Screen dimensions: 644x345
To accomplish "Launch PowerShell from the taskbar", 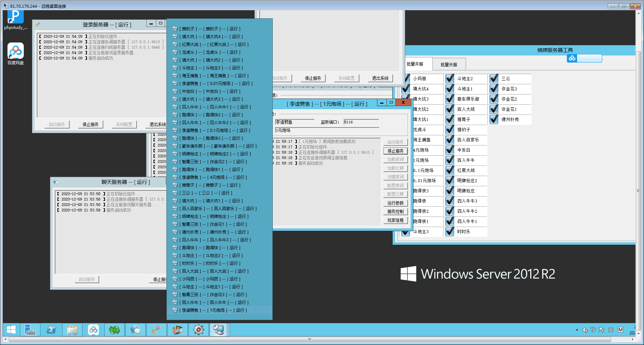I will 51,330.
